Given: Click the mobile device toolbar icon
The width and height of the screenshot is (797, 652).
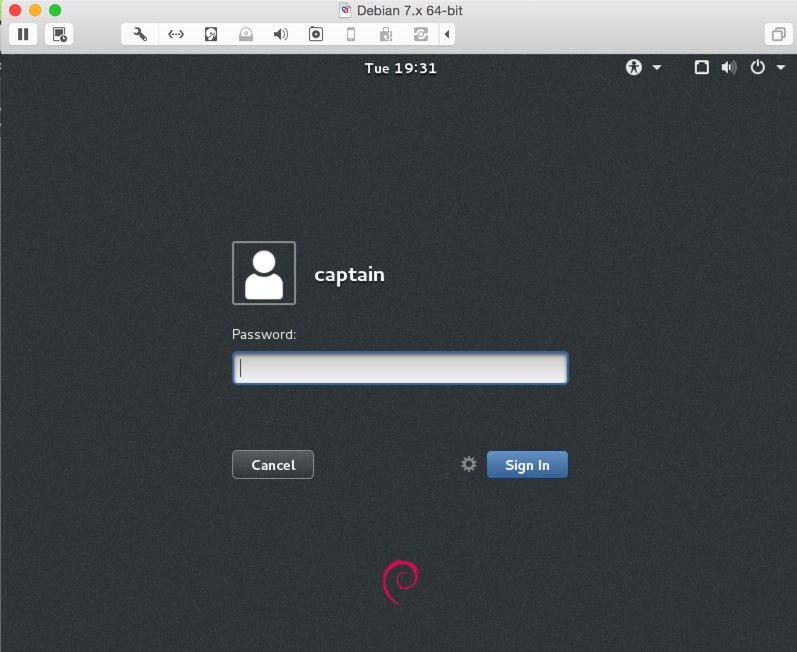Looking at the screenshot, I should point(351,34).
